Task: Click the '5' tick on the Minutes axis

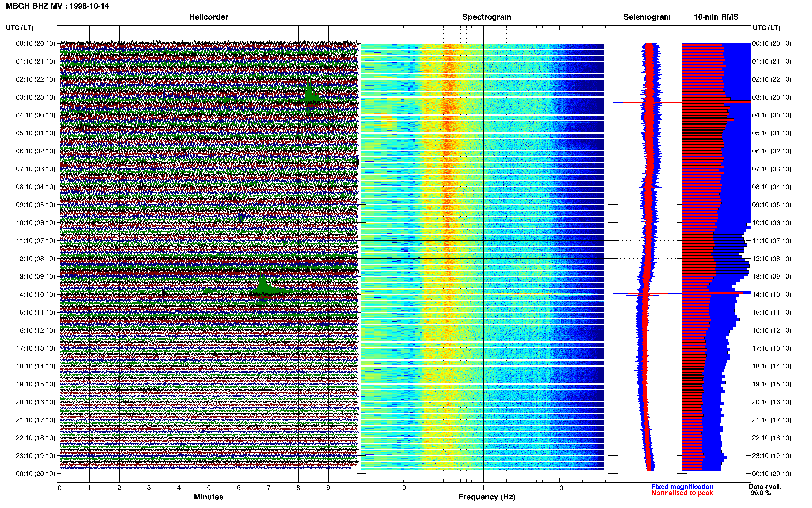Action: pos(209,488)
